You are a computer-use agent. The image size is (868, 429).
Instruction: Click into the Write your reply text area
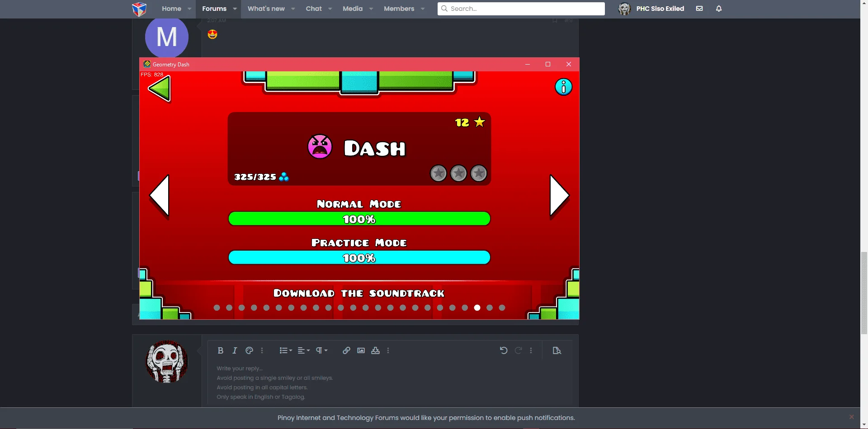pos(390,383)
